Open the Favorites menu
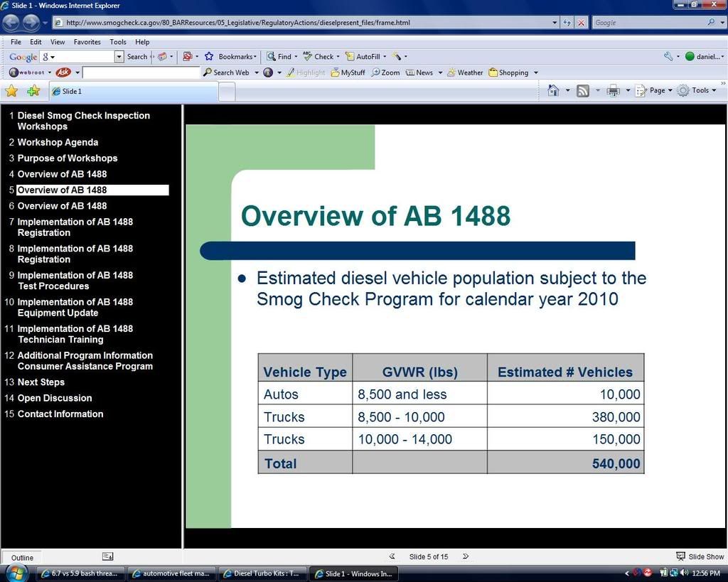The height and width of the screenshot is (582, 728). click(87, 42)
